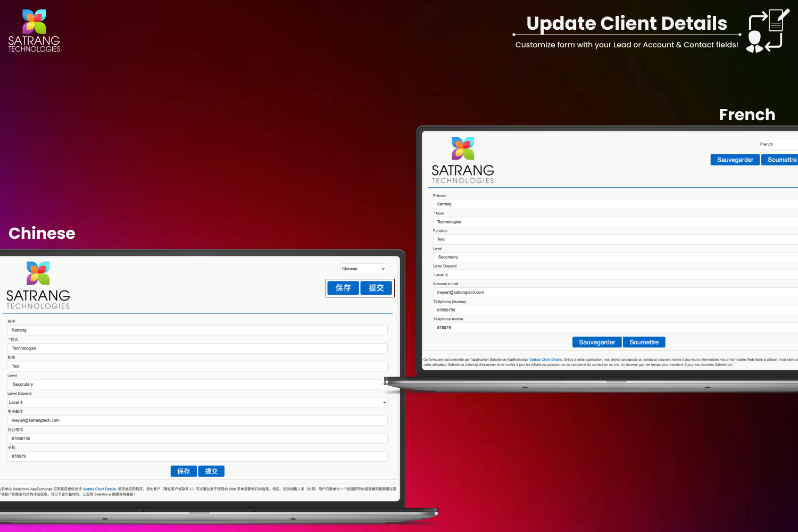Click top Sauvegarder button in French form
This screenshot has width=798, height=532.
(x=735, y=160)
